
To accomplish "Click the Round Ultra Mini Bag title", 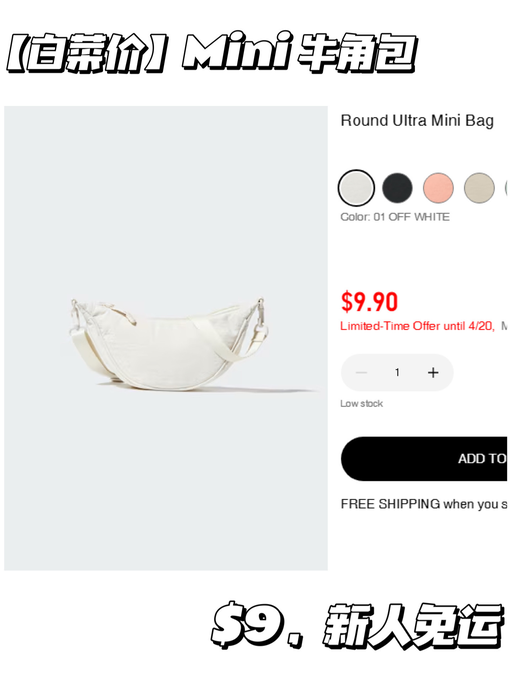I will coord(417,121).
